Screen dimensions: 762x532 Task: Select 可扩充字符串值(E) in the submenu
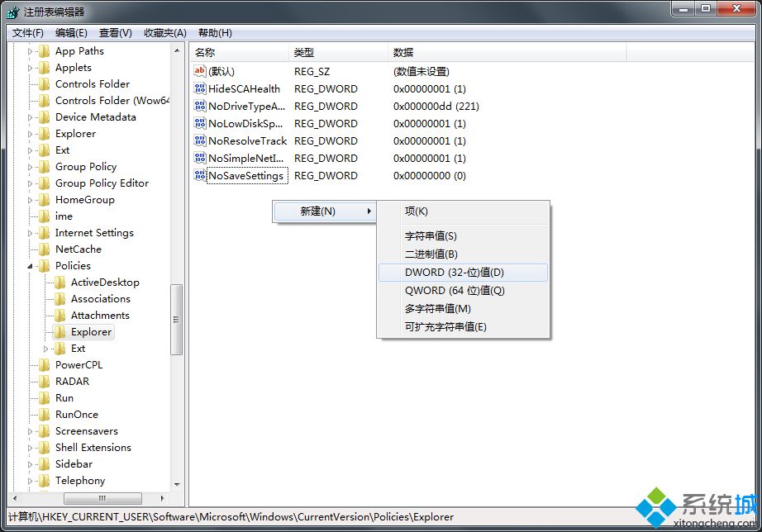click(463, 326)
